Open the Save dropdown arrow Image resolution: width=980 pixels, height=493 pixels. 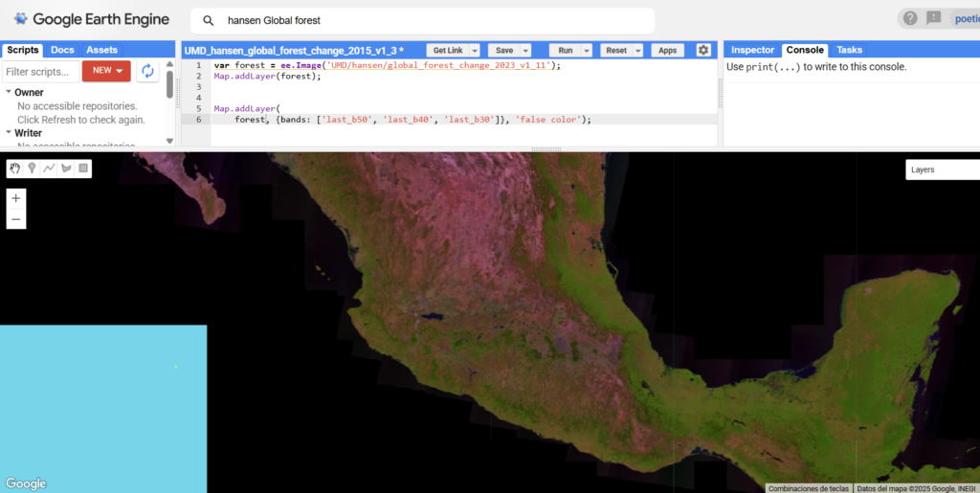(x=525, y=51)
